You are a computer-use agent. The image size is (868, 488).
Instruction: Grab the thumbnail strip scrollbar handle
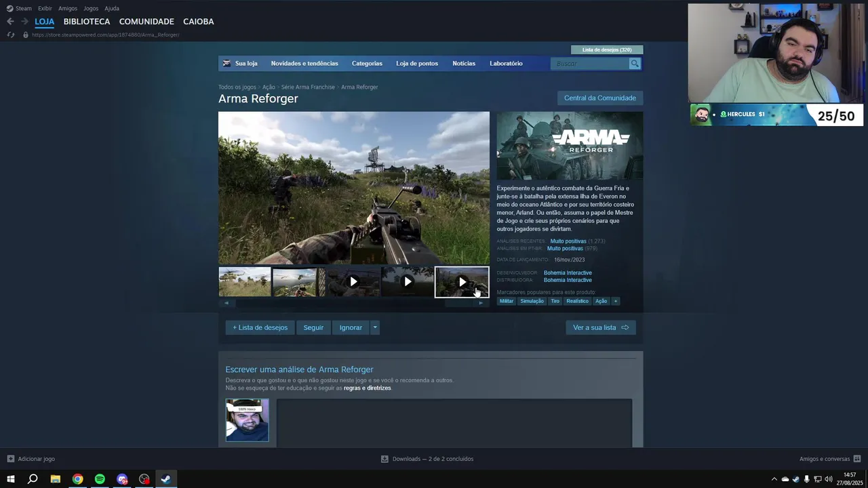pyautogui.click(x=460, y=303)
